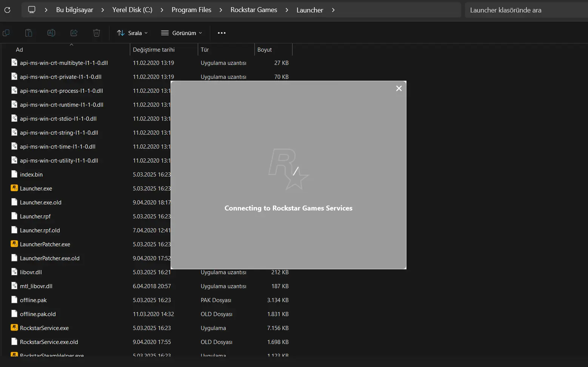Viewport: 588px width, 367px height.
Task: Click the Delete trash icon
Action: click(x=97, y=33)
